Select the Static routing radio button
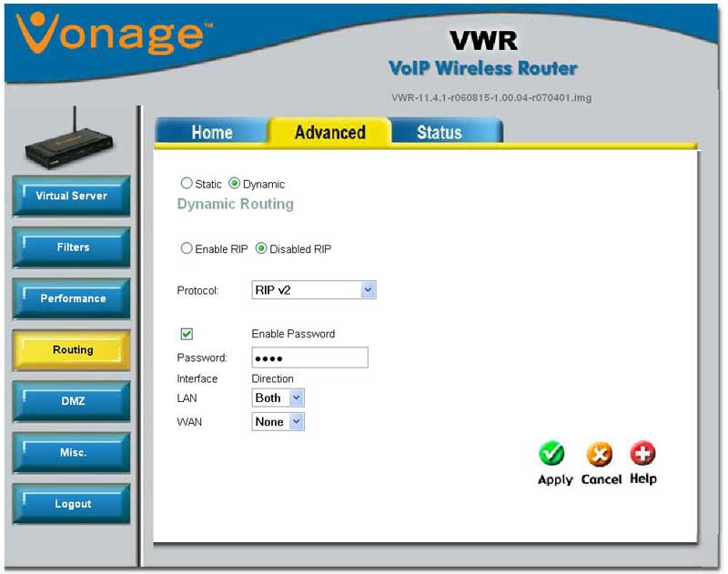The image size is (728, 574). (x=187, y=183)
